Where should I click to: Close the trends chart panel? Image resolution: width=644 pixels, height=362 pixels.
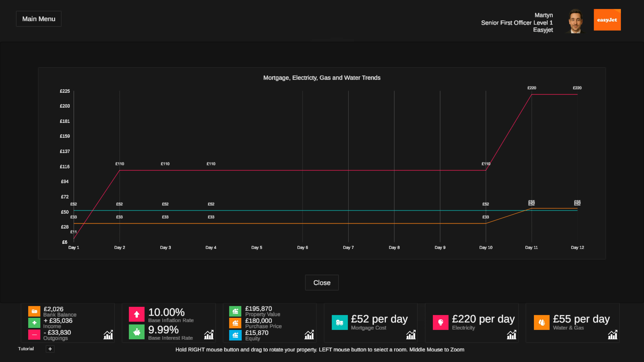(322, 283)
